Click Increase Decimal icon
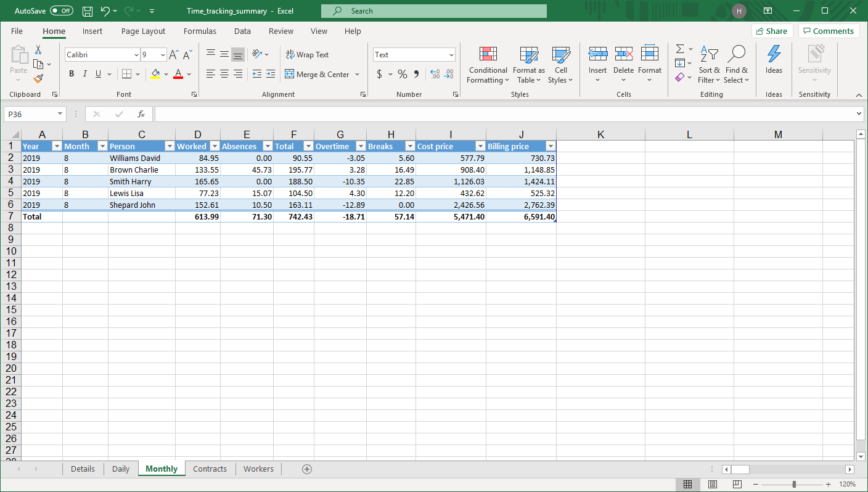Image resolution: width=868 pixels, height=492 pixels. coord(435,74)
